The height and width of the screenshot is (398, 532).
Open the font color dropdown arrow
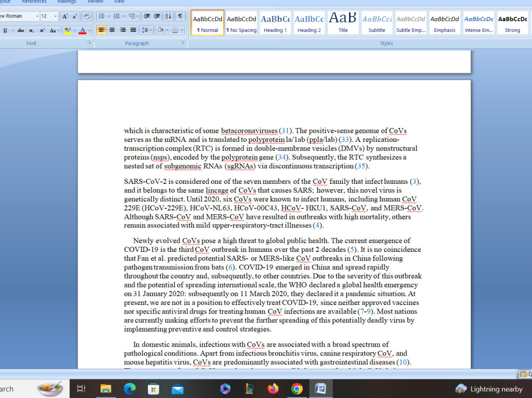[89, 30]
